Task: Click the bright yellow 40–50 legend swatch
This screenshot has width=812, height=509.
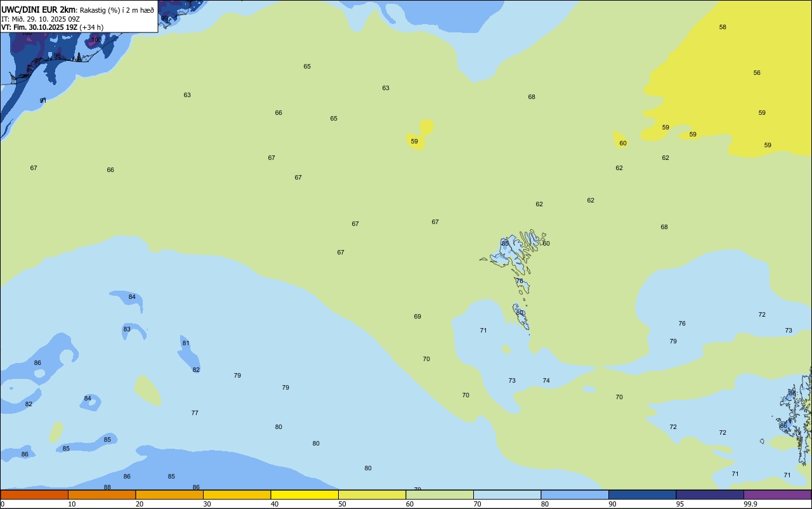Action: click(x=304, y=494)
